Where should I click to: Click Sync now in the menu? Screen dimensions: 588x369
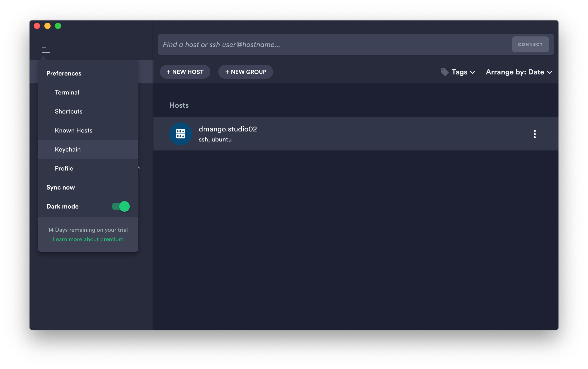61,187
